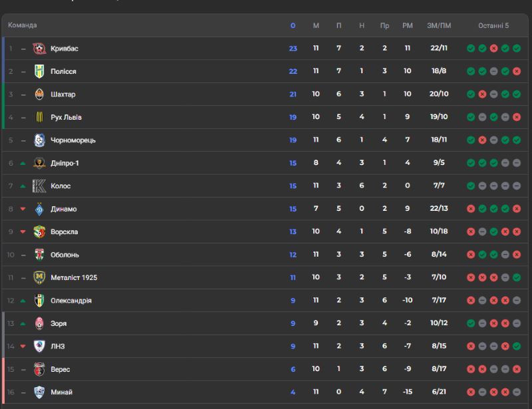Click Кривбас's red loss icon in last five

(x=493, y=49)
